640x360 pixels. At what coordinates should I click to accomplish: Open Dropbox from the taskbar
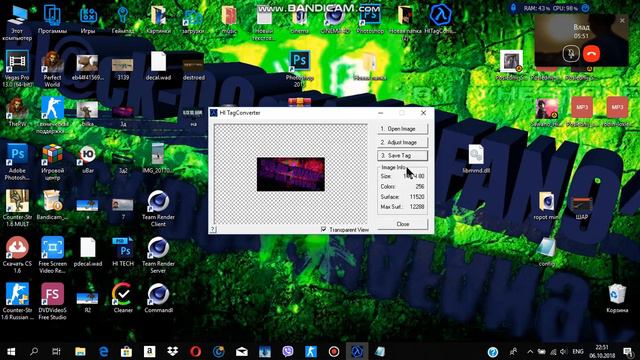pos(173,351)
